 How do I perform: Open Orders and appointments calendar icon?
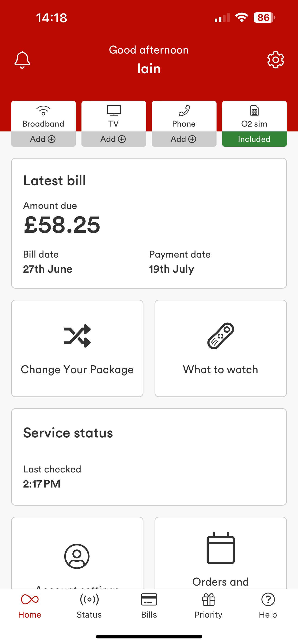[220, 548]
